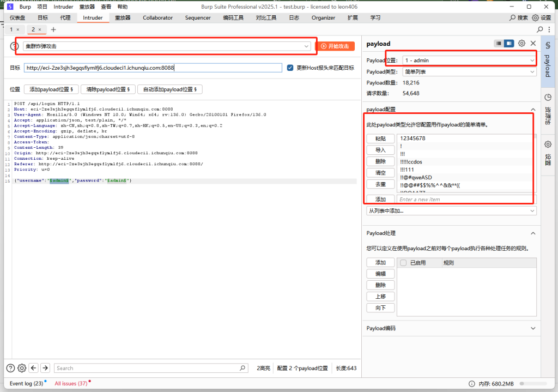Switch to the Collaborator tab
Image resolution: width=558 pixels, height=392 pixels.
point(157,18)
